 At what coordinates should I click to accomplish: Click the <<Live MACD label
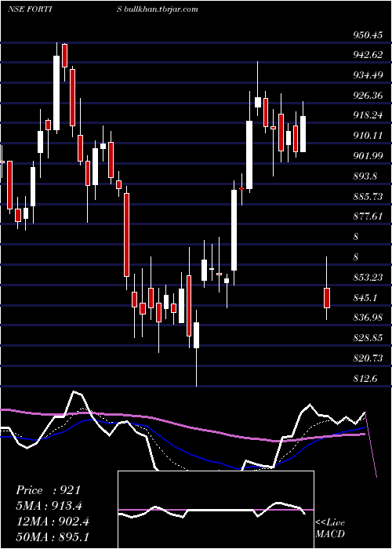[330, 529]
